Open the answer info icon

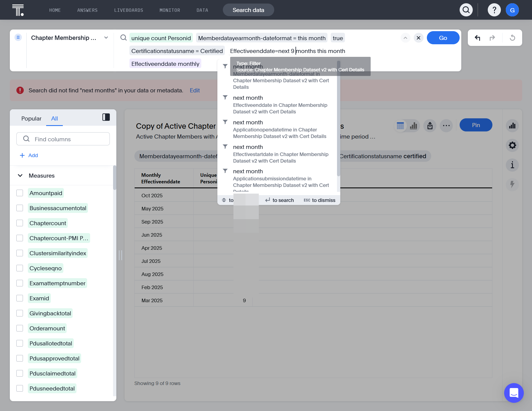click(x=512, y=165)
